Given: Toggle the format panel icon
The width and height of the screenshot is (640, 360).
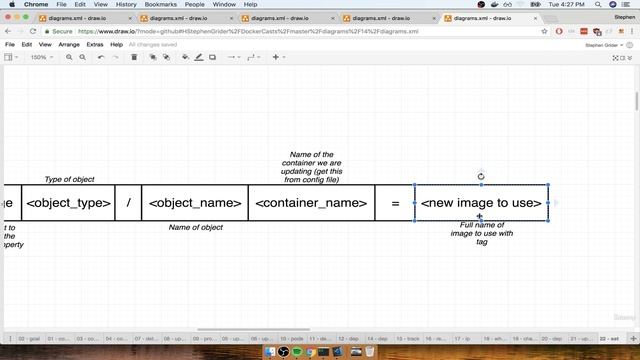Looking at the screenshot, I should tap(623, 58).
